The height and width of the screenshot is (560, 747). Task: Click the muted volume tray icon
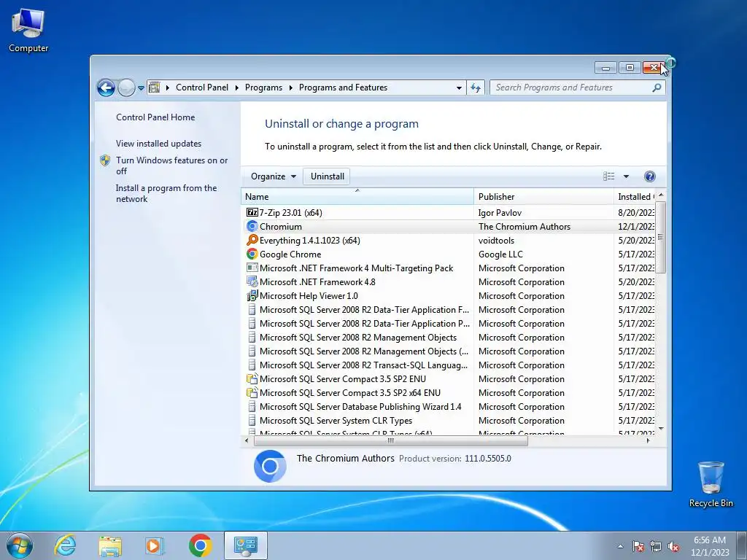[x=673, y=546]
